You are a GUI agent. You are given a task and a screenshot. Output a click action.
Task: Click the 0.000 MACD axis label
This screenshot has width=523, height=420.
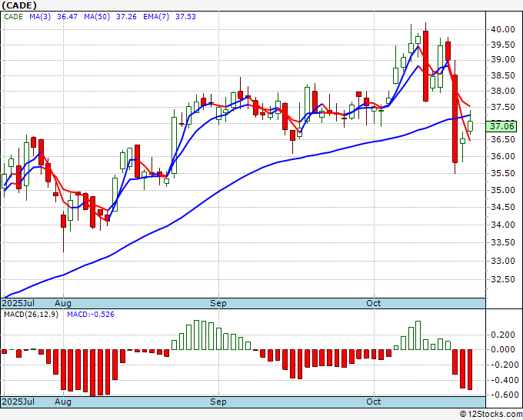(x=503, y=349)
